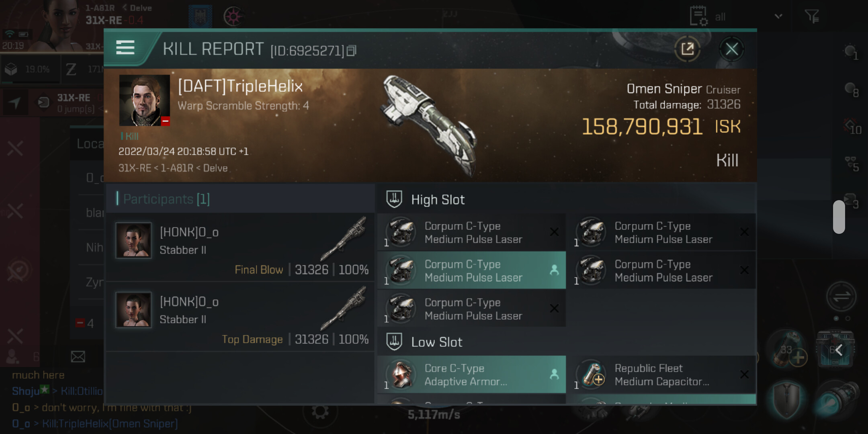Select Republic Fleet Medium Capacitor module
The image size is (868, 434).
click(662, 375)
